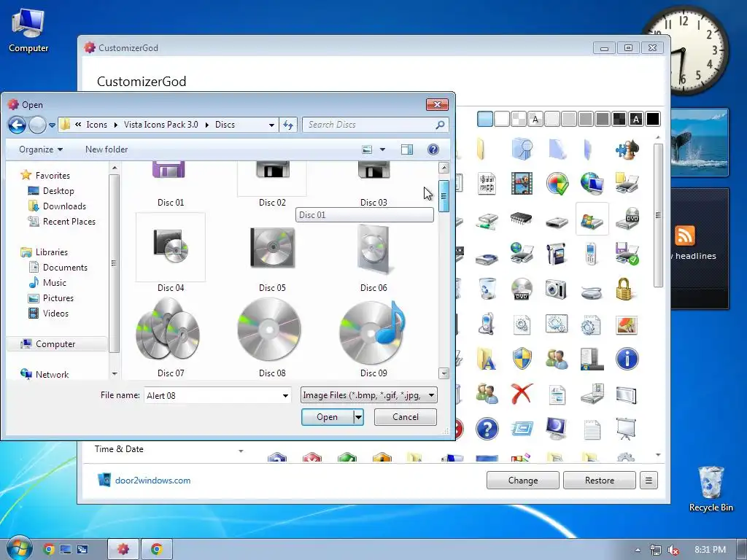Go back using the Open dialog's Back arrow
Image resolution: width=747 pixels, height=560 pixels.
[x=18, y=125]
